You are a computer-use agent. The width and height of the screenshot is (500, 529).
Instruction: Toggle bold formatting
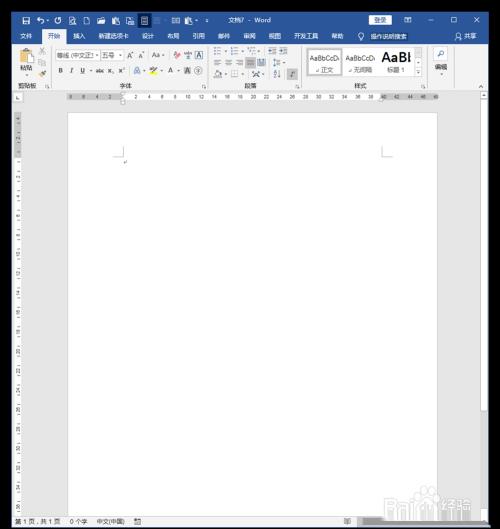pyautogui.click(x=60, y=71)
